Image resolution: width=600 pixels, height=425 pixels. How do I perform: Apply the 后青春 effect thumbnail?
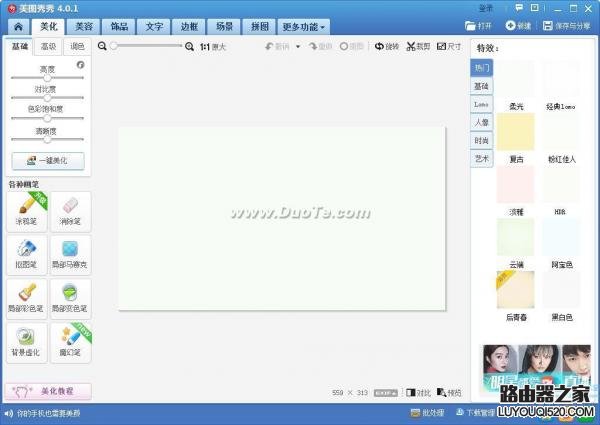point(516,290)
